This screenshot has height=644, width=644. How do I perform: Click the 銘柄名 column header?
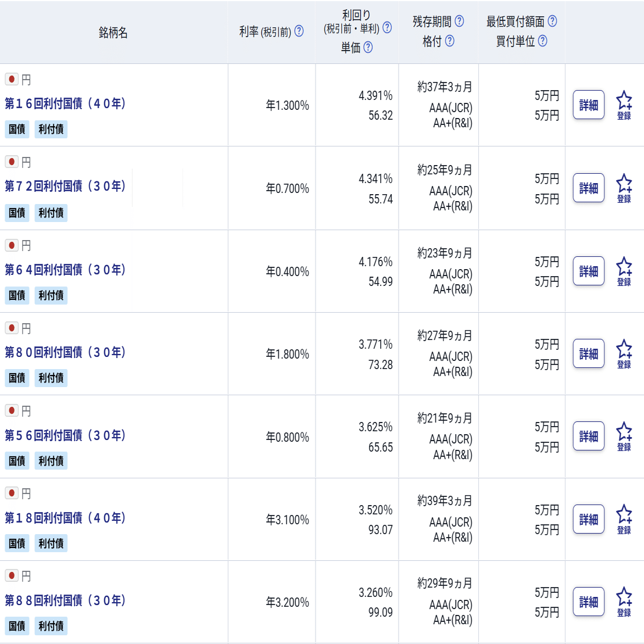coord(113,33)
